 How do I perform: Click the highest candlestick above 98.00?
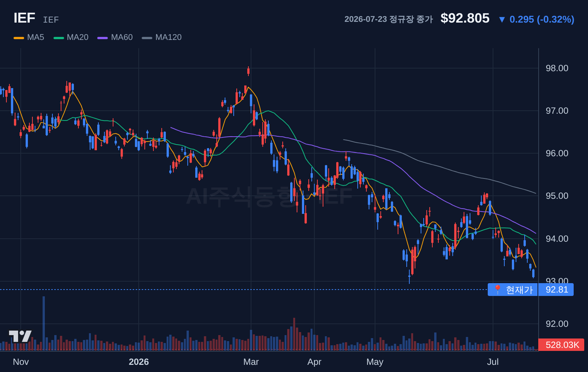point(248,71)
